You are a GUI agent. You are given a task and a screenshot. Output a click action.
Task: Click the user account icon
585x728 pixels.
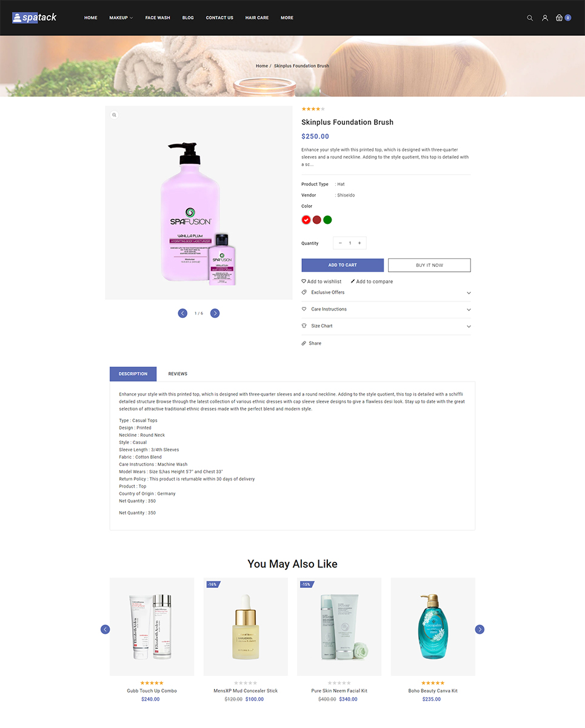click(545, 18)
